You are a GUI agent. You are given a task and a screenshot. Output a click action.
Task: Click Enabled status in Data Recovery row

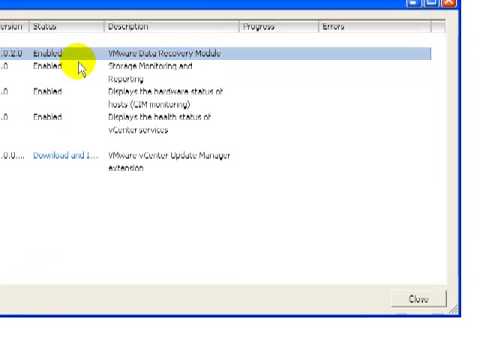click(47, 53)
